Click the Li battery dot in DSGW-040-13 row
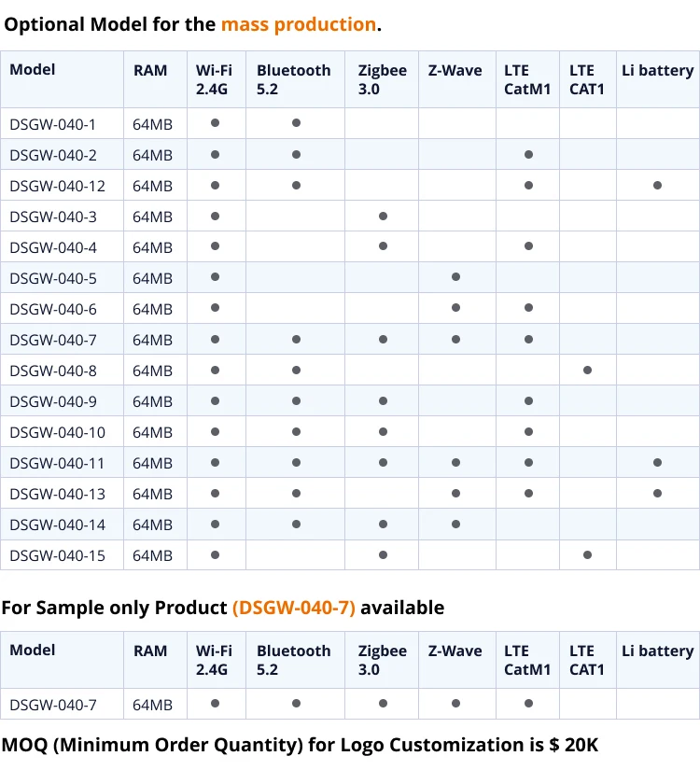The width and height of the screenshot is (700, 770). click(658, 494)
